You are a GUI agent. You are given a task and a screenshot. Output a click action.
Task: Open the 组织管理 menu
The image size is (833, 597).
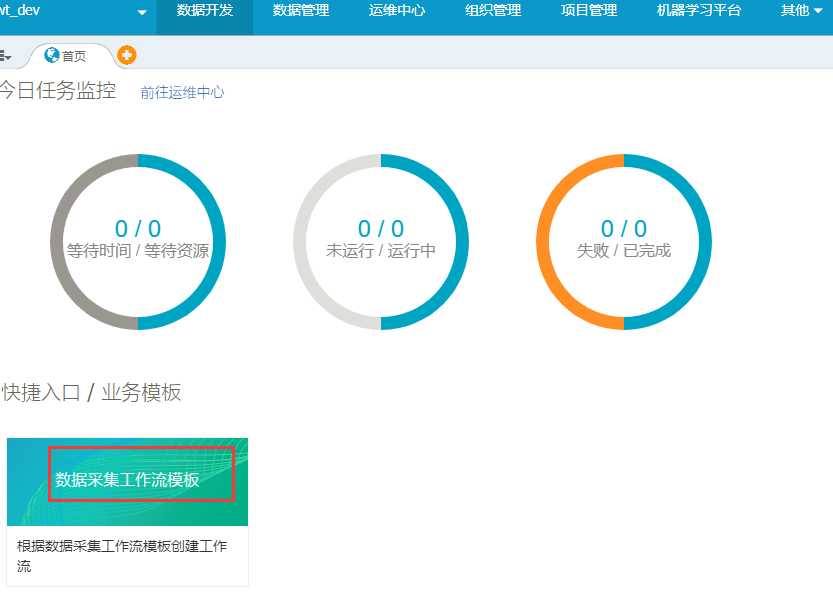pos(493,10)
